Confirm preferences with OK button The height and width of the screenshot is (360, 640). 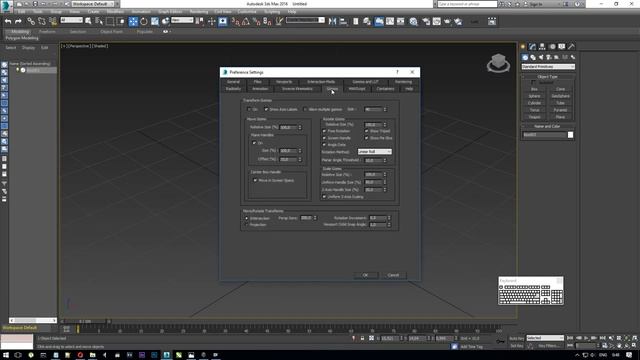click(365, 275)
